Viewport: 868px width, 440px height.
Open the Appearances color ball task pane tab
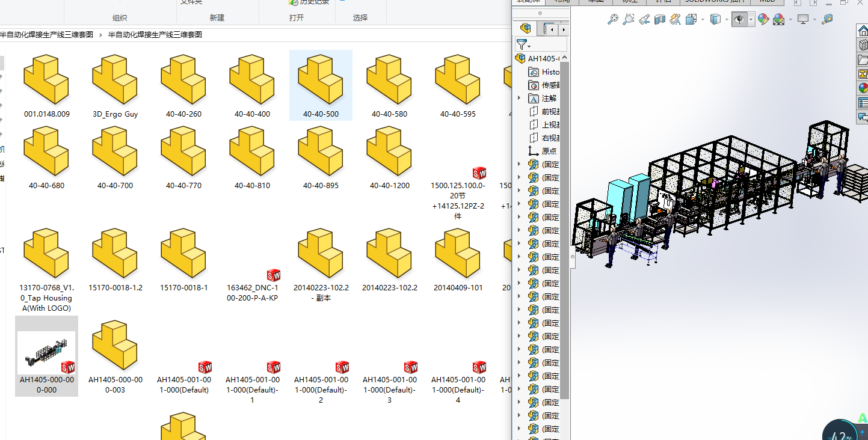coord(863,88)
